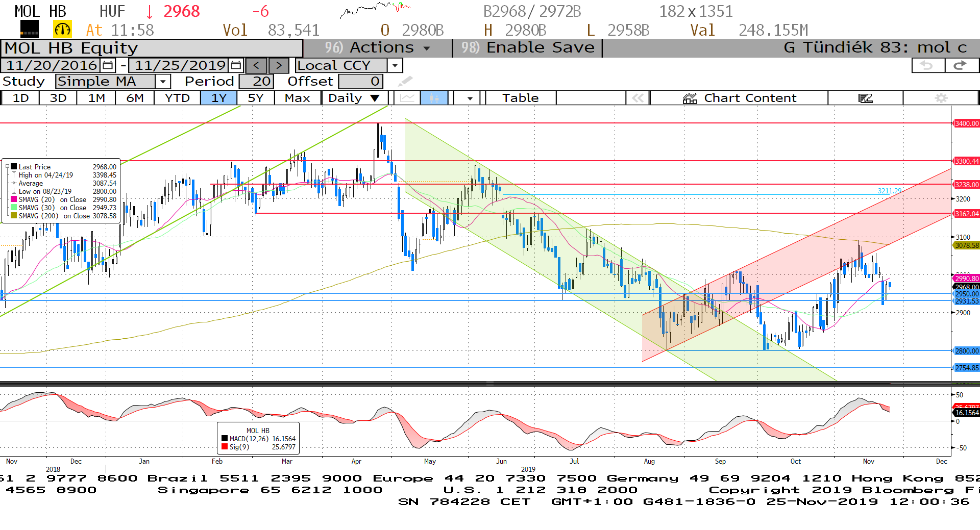Viewport: 980px width, 530px height.
Task: Click the redo arrow button
Action: tap(961, 65)
